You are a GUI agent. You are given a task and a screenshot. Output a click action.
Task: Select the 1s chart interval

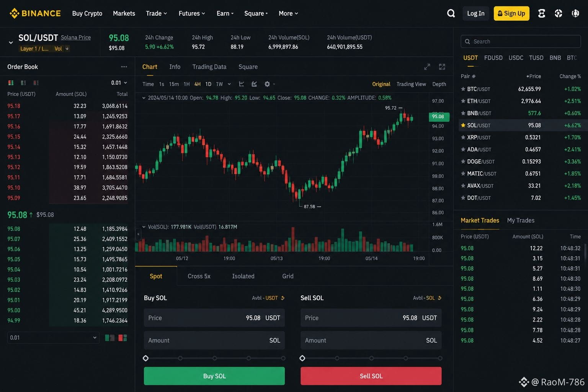[x=162, y=84]
